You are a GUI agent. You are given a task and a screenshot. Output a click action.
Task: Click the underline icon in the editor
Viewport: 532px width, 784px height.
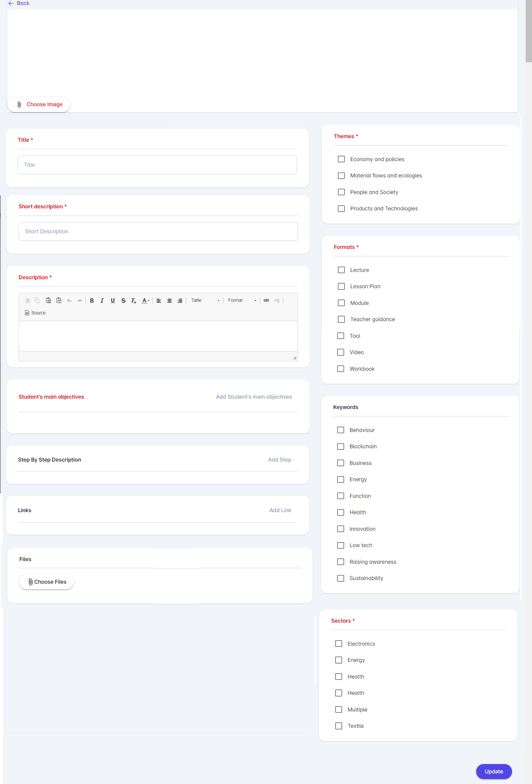tap(113, 300)
